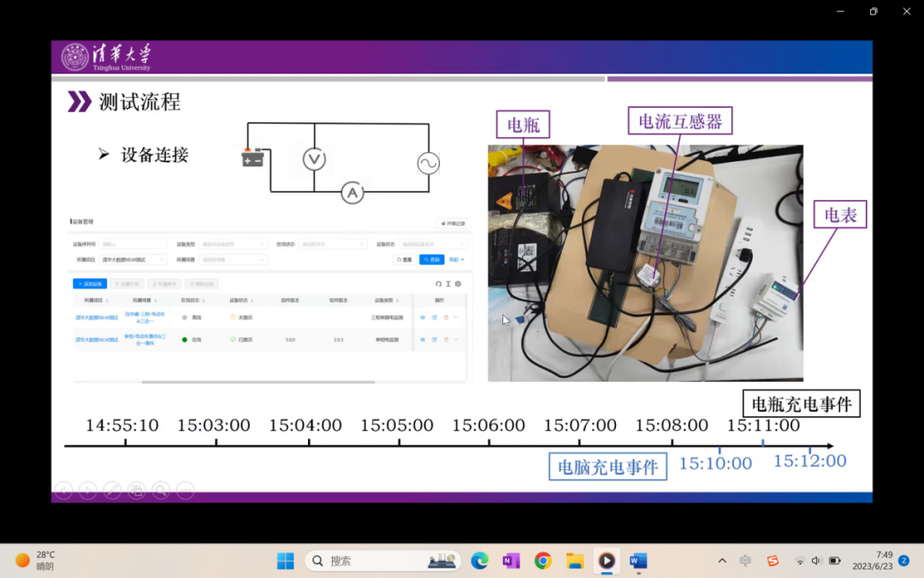Screen dimensions: 924x578
Task: Open the notification center badge
Action: click(x=904, y=560)
